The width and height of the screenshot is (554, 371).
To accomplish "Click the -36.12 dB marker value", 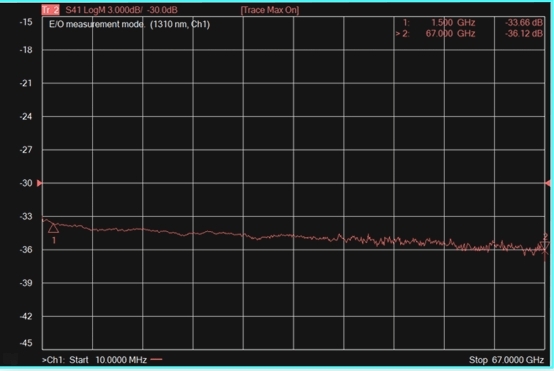I will click(524, 34).
